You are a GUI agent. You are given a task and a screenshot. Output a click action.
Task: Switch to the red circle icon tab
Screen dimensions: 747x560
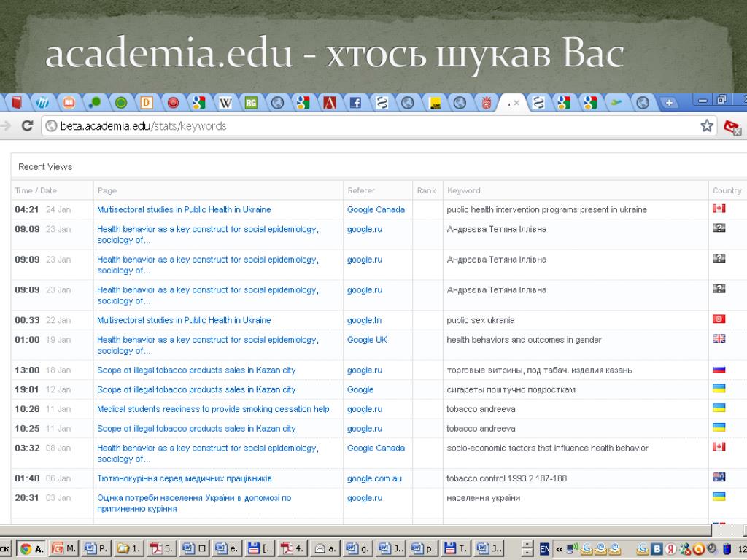173,102
